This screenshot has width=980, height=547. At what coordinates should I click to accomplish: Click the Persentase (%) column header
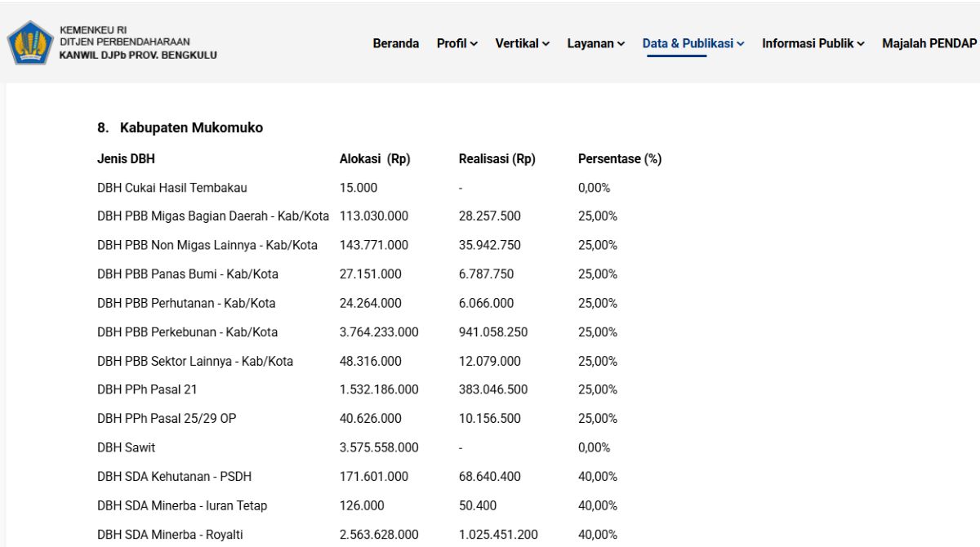click(620, 159)
